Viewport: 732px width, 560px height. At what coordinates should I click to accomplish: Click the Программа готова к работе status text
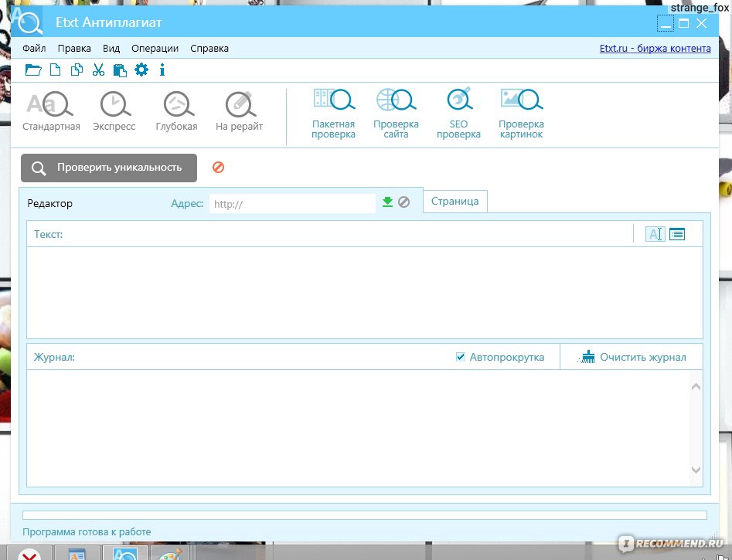coord(87,532)
